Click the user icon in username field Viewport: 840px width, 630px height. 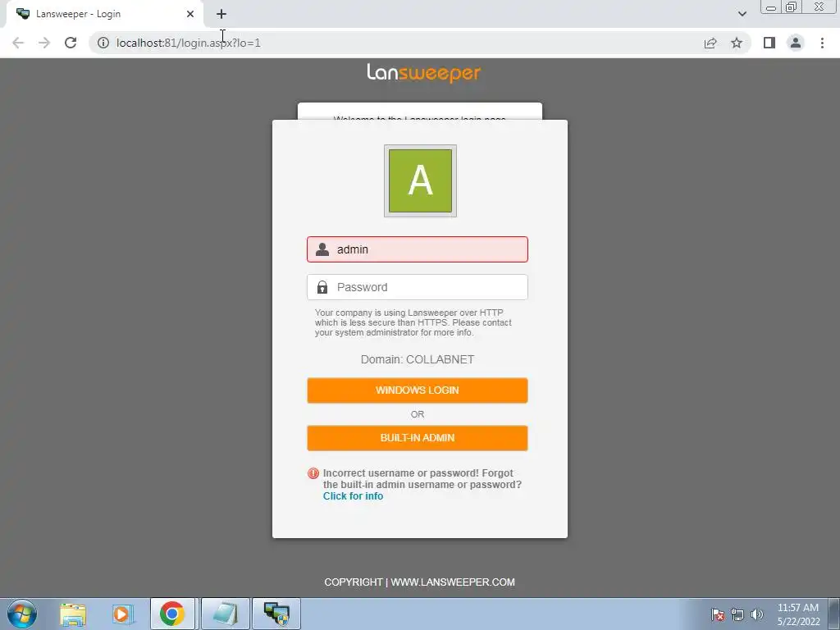tap(322, 249)
